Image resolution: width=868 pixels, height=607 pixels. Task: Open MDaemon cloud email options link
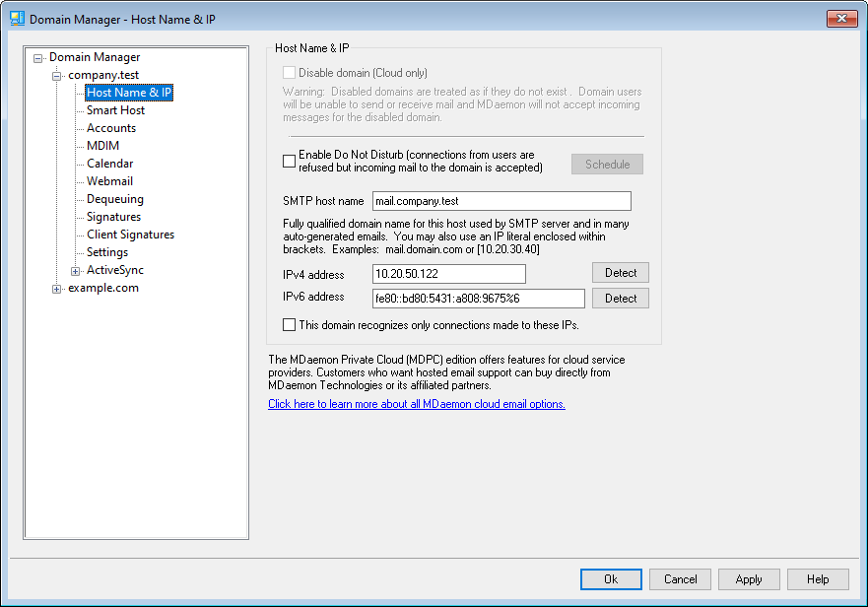[417, 404]
